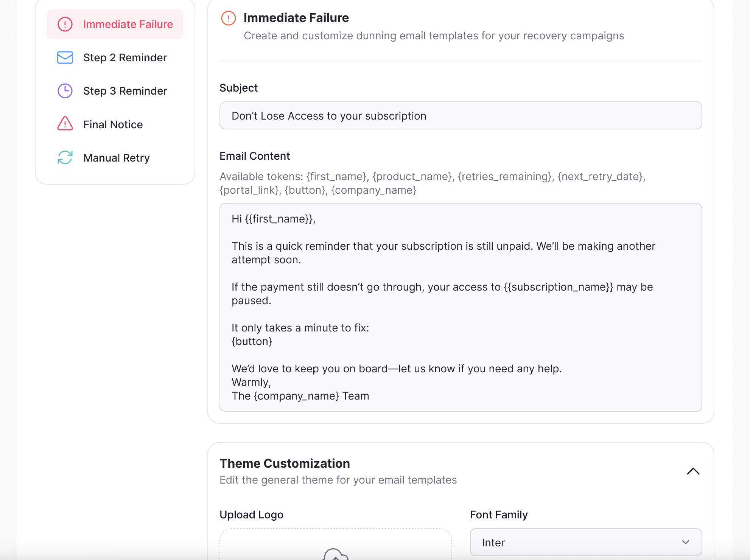The width and height of the screenshot is (750, 560).
Task: Select the Immediate Failure template tab
Action: click(x=115, y=24)
